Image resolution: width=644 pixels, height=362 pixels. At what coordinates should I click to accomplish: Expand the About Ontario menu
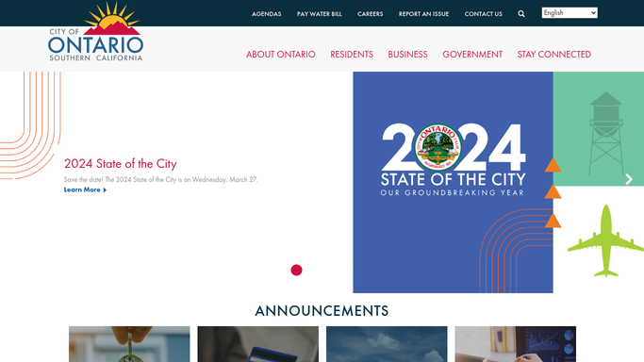(281, 54)
